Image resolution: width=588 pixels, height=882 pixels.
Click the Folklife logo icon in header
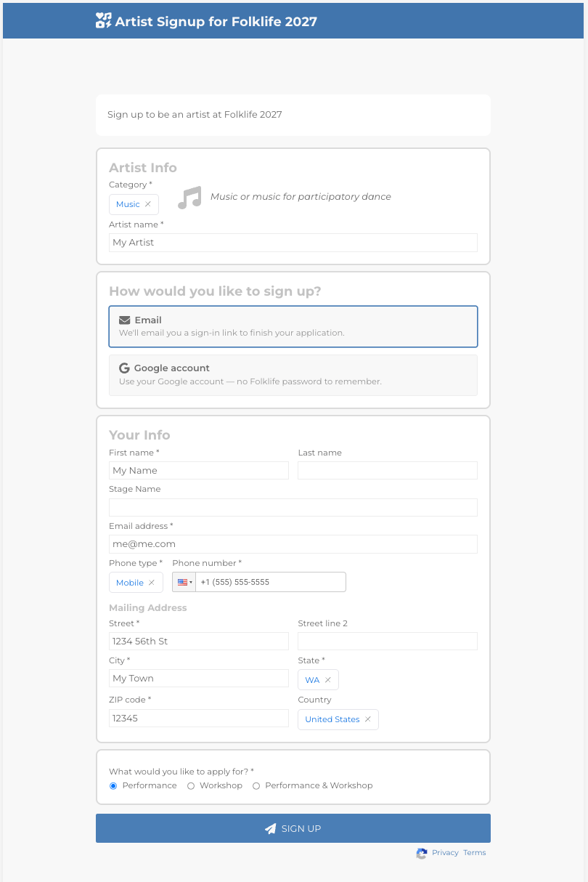tap(104, 20)
